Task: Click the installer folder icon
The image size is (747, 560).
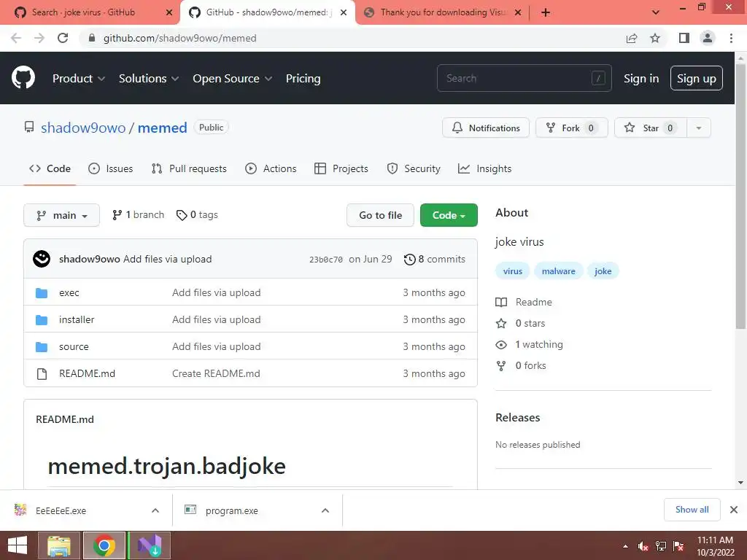Action: tap(42, 320)
